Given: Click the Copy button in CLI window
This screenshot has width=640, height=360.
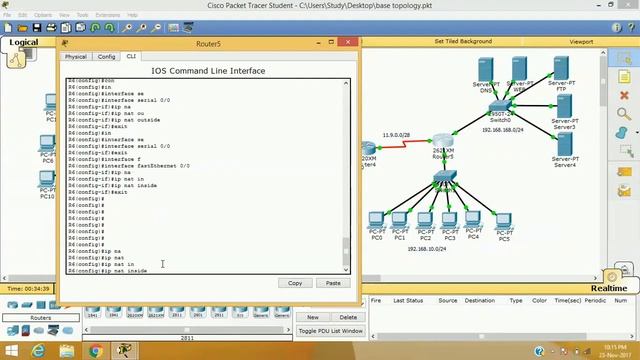Looking at the screenshot, I should click(295, 283).
